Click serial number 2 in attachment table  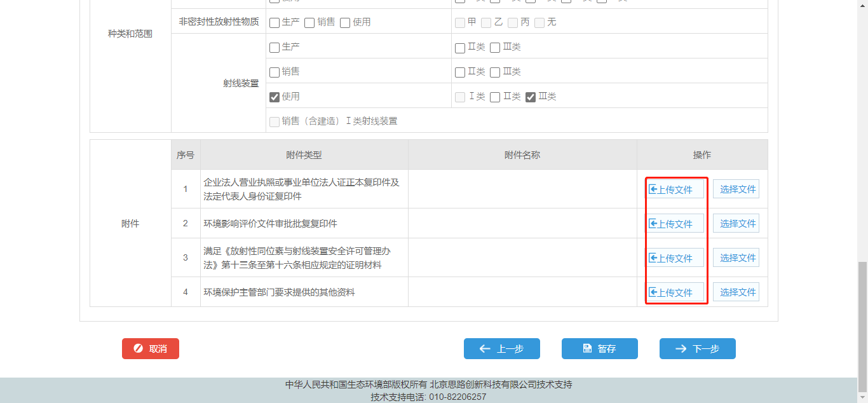186,223
